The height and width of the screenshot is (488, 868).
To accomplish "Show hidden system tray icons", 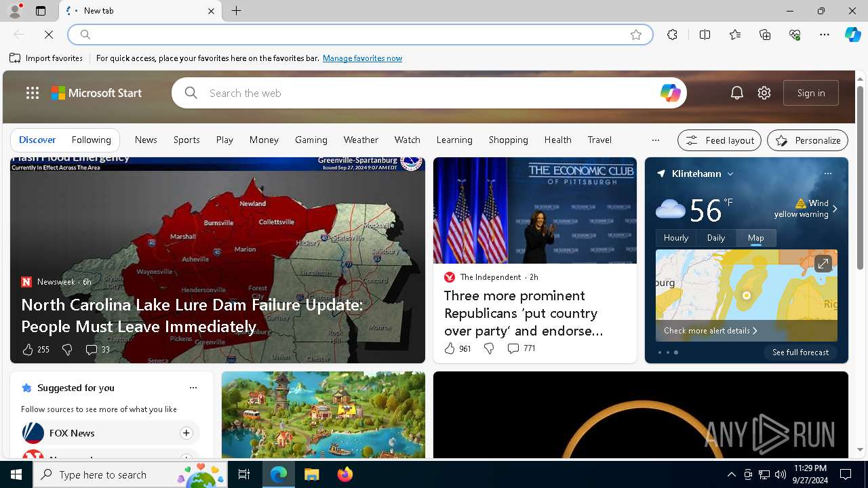I will 731,474.
